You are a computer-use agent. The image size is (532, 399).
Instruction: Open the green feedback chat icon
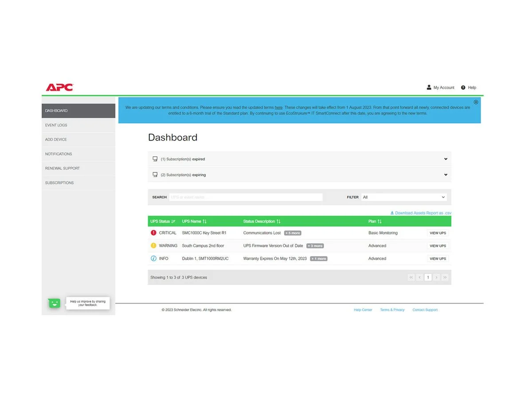[x=54, y=303]
